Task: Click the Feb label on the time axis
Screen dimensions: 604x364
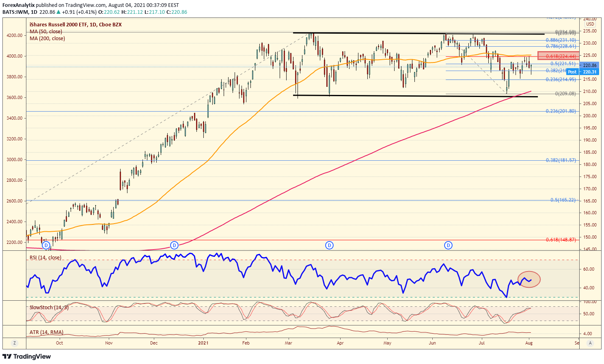Action: 245,343
